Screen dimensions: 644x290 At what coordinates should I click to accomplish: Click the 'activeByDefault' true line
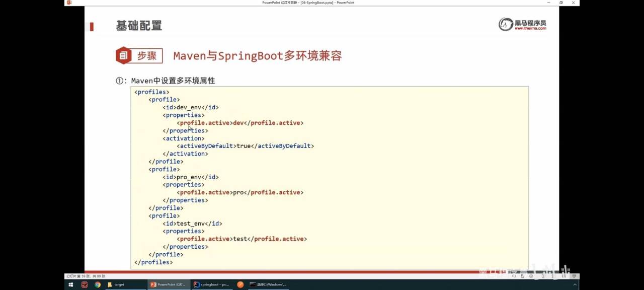point(245,146)
